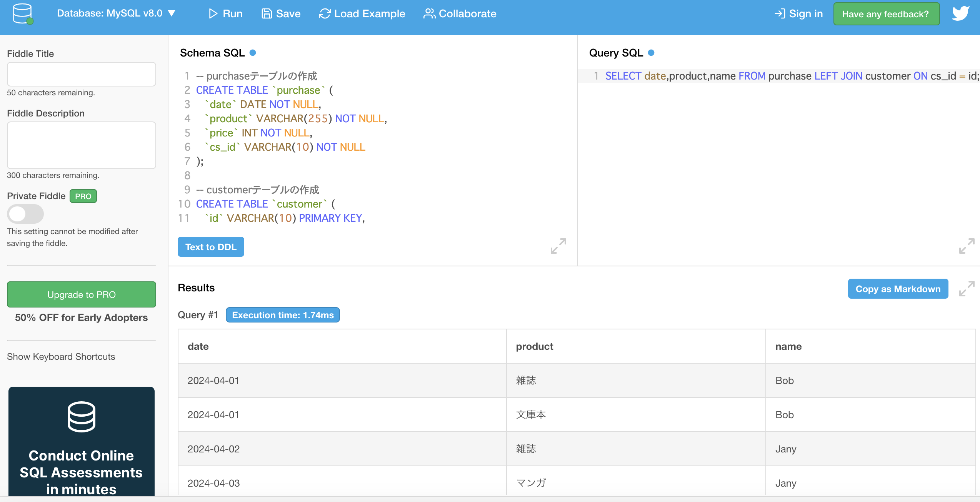980x502 pixels.
Task: Click the Load Example refresh icon
Action: [325, 14]
